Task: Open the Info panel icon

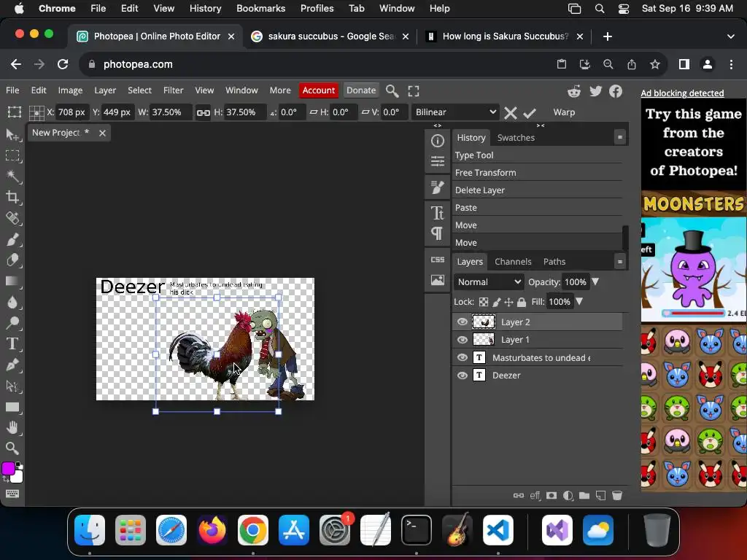Action: [x=438, y=141]
